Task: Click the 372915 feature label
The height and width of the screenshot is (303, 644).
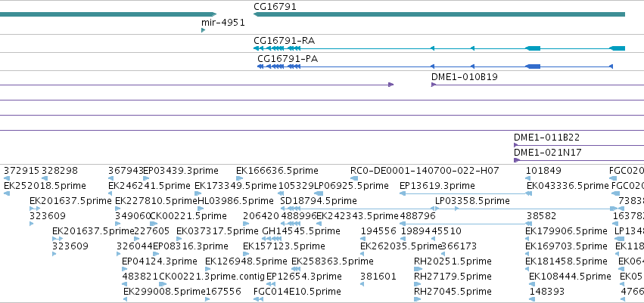Action: [22, 171]
